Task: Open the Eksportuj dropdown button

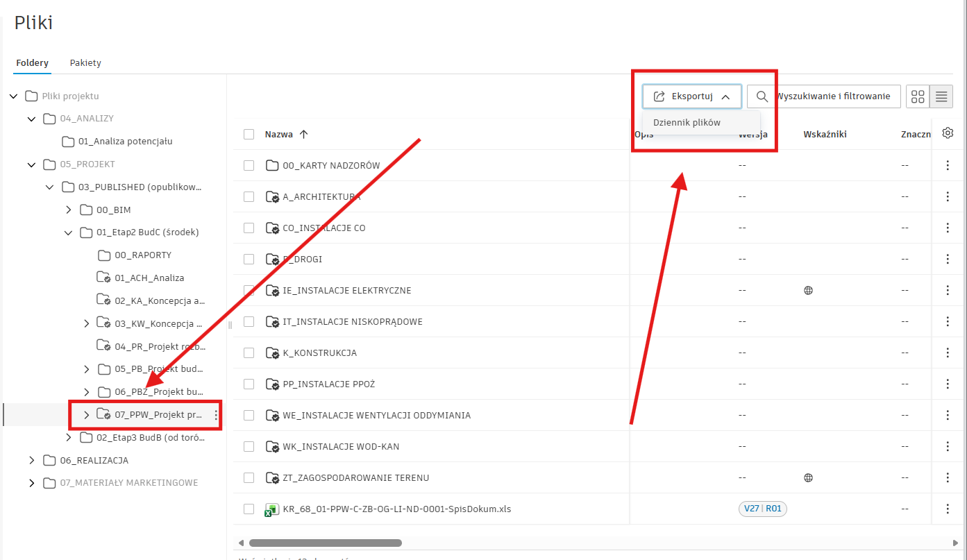Action: [691, 96]
